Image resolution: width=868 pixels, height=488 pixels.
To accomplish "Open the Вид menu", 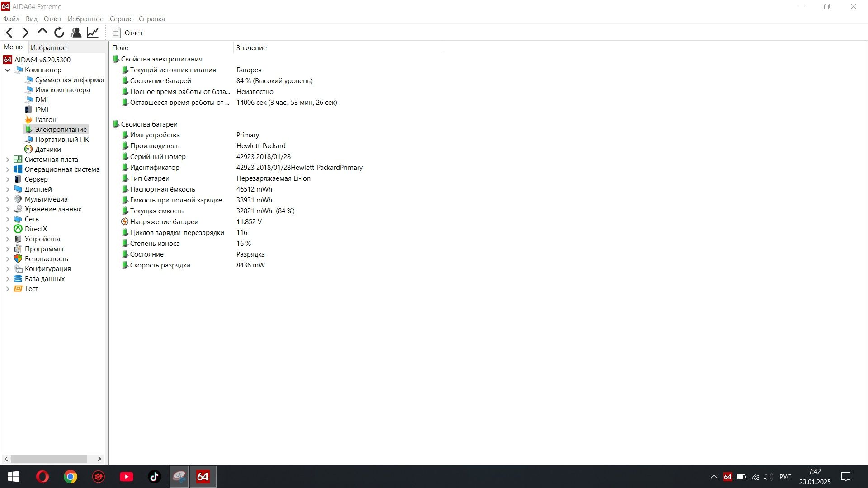I will pyautogui.click(x=32, y=19).
